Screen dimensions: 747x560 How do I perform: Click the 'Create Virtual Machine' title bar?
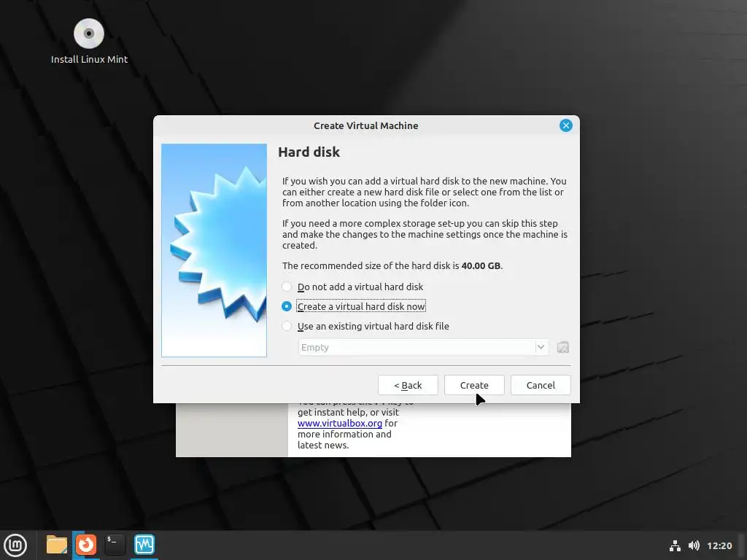pyautogui.click(x=366, y=125)
